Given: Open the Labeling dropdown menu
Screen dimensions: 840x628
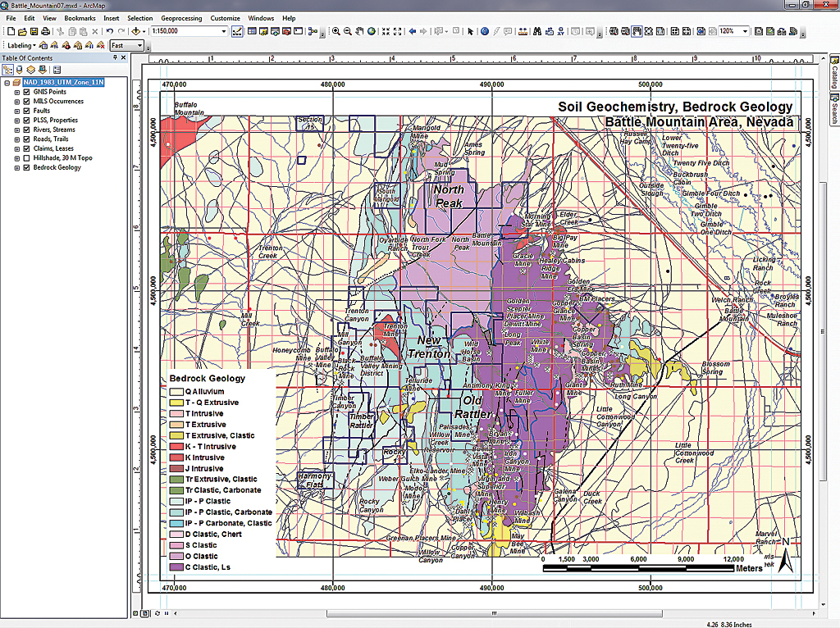Looking at the screenshot, I should [21, 46].
